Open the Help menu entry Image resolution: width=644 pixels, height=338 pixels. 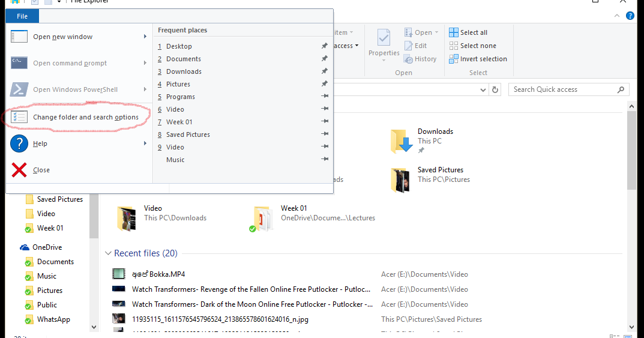click(79, 143)
